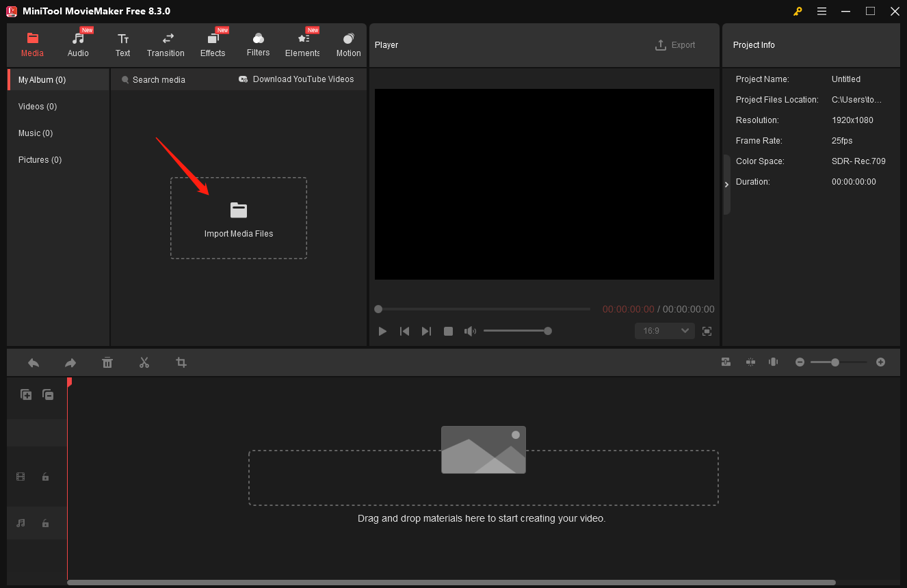Open the Media tab
907x588 pixels.
(x=32, y=45)
